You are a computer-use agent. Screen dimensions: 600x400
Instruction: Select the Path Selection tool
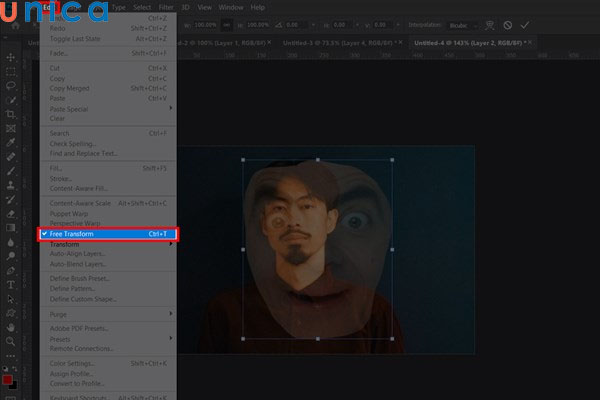[11, 299]
